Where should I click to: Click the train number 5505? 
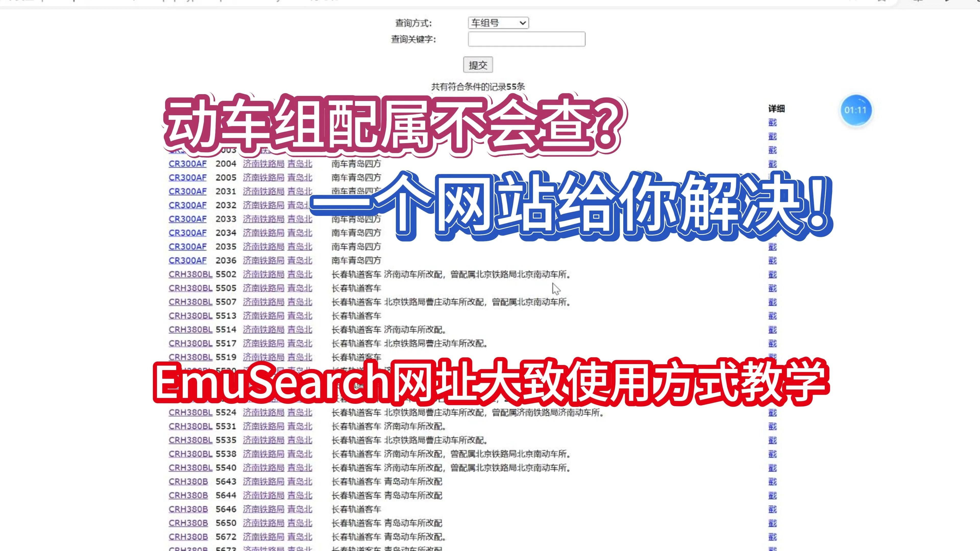[x=226, y=288]
